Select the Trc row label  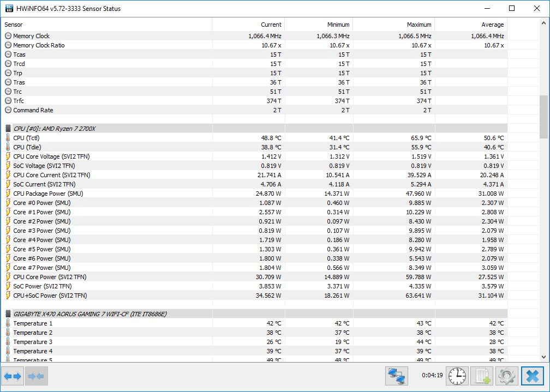(x=17, y=92)
